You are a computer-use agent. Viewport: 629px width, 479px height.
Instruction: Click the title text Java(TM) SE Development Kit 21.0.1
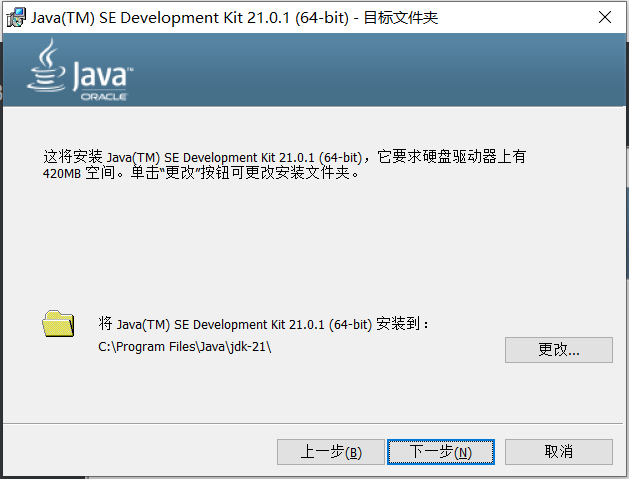tap(160, 18)
